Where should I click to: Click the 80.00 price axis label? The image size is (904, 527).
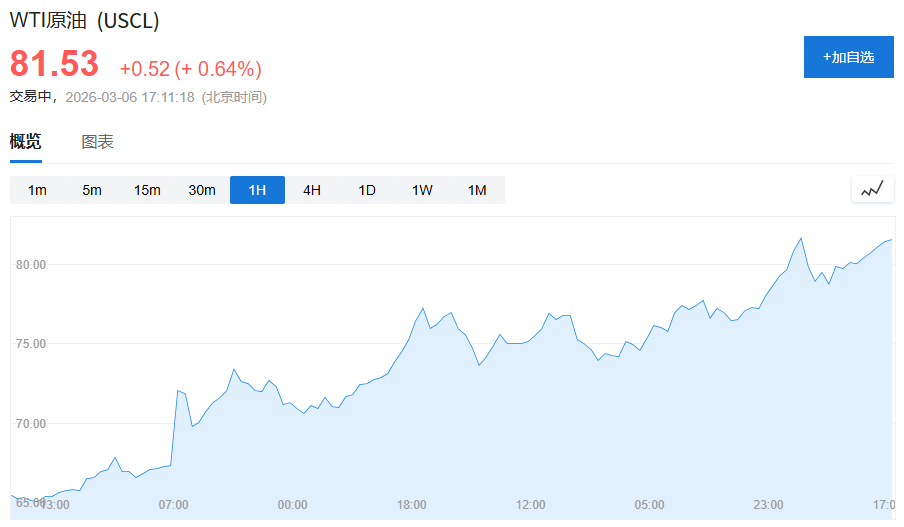29,265
